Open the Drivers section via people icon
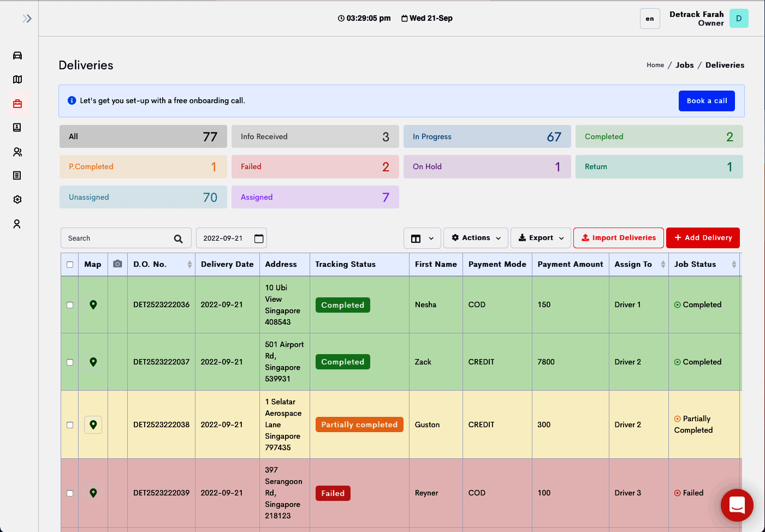Screen dimensions: 765x532 click(x=17, y=152)
